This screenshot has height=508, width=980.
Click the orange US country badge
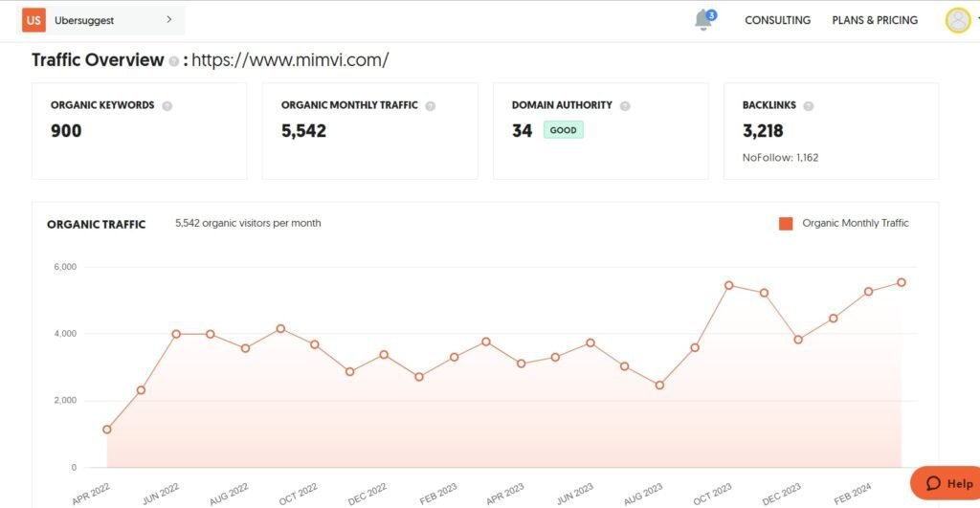[33, 20]
